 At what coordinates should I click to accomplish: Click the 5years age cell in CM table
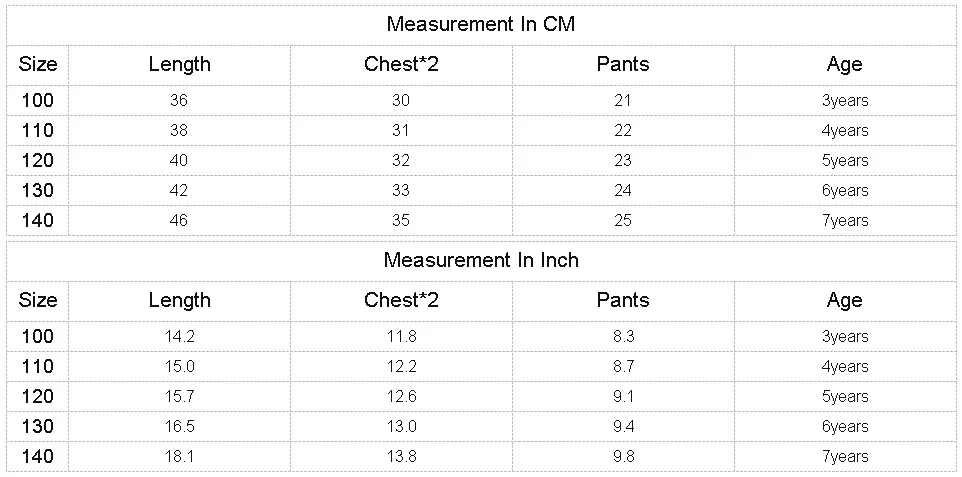(x=845, y=160)
